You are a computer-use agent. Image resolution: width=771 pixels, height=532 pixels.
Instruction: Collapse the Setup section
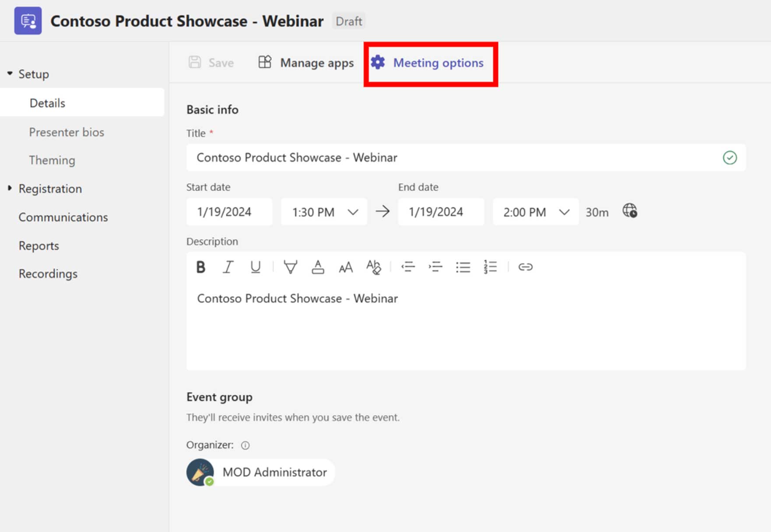click(10, 73)
